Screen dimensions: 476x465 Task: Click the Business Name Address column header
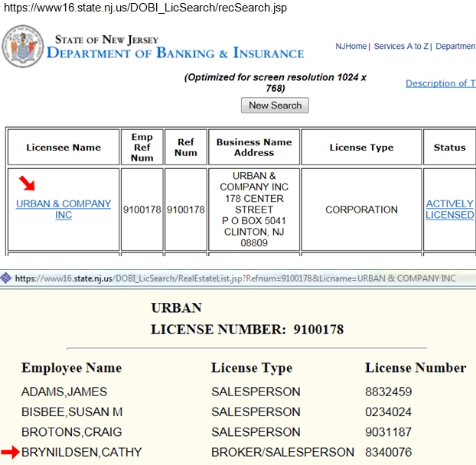click(254, 148)
